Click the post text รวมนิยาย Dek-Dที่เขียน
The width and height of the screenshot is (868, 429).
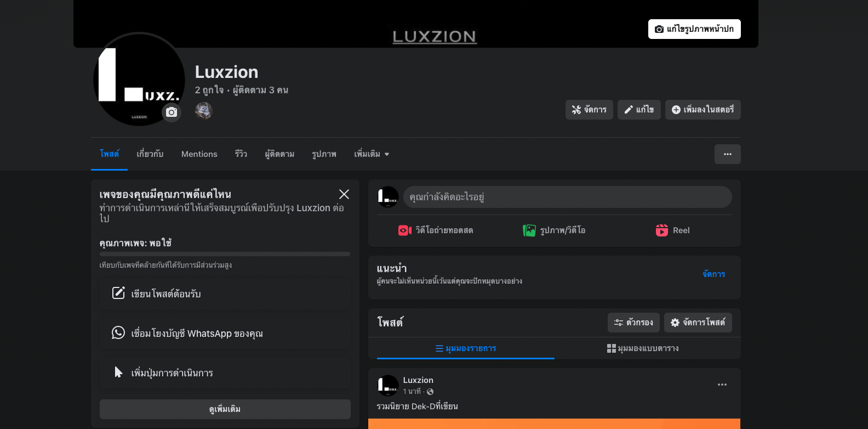(418, 407)
